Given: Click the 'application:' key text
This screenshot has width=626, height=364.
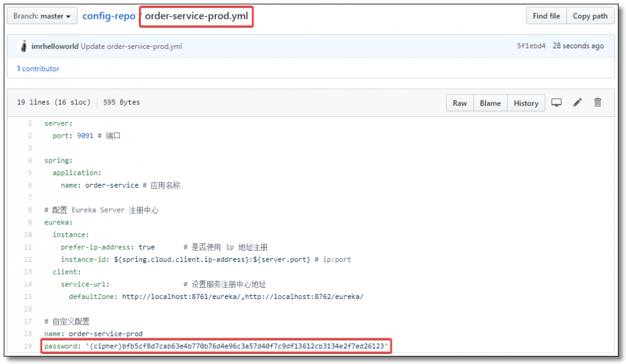Looking at the screenshot, I should pyautogui.click(x=76, y=173).
